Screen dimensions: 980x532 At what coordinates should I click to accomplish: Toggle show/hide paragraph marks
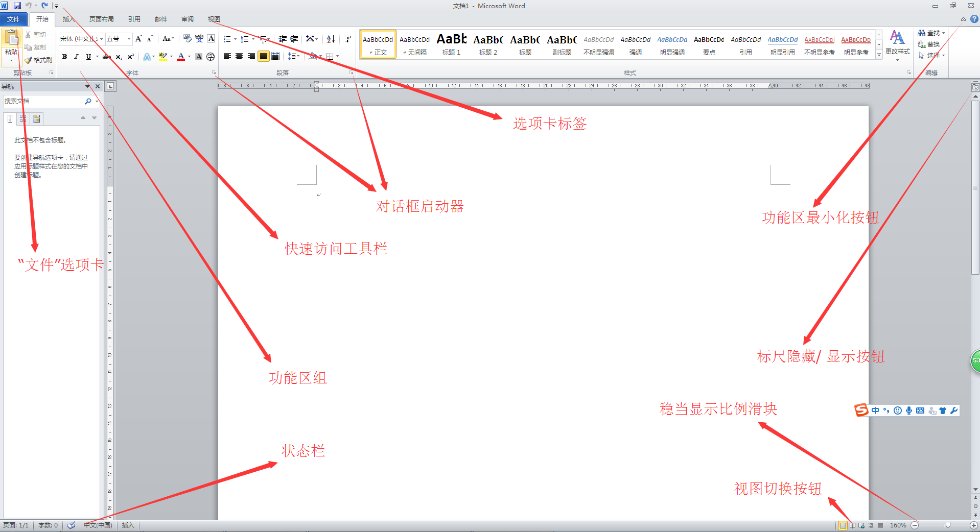click(348, 39)
